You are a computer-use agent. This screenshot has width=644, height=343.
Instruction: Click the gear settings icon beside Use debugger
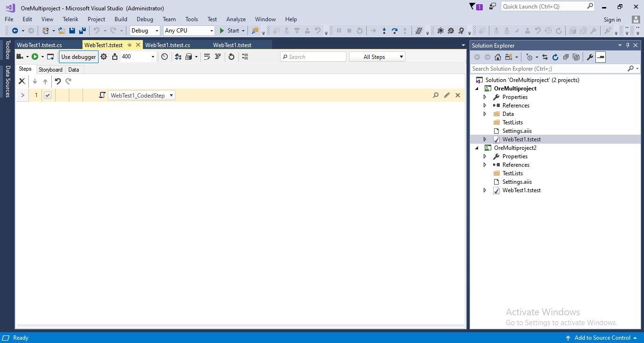(104, 57)
